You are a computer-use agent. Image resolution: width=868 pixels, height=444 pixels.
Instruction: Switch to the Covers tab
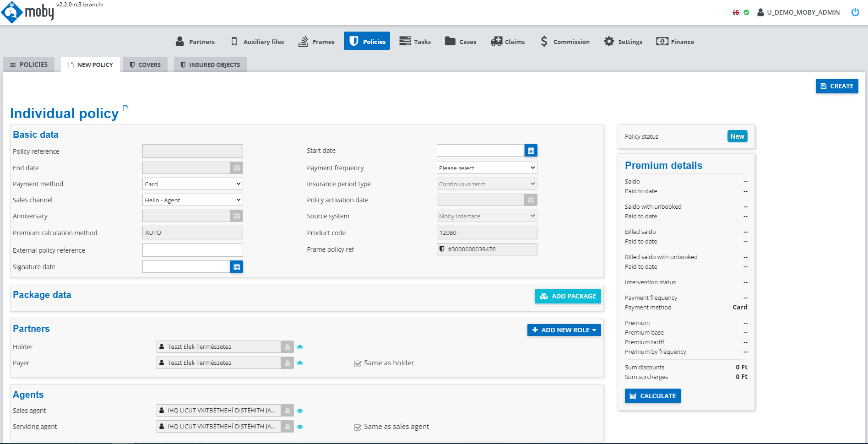point(145,65)
